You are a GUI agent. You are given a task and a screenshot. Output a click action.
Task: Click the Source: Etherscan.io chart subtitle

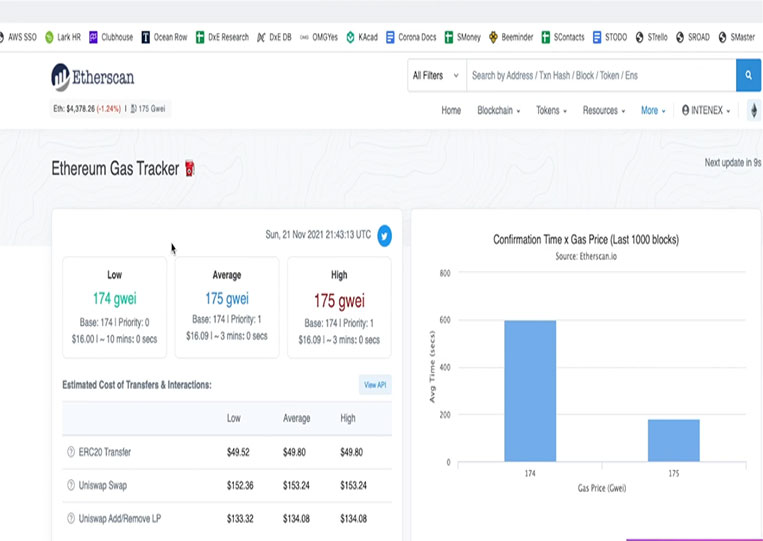pos(586,256)
